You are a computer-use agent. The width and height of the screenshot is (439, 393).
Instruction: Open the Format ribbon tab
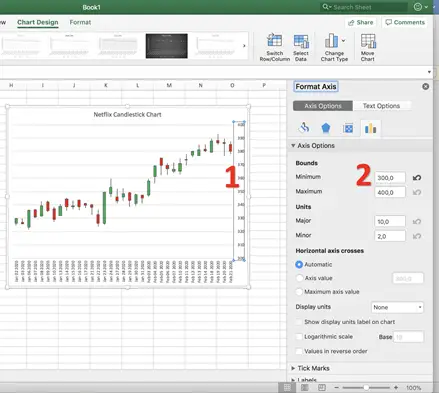tap(80, 22)
